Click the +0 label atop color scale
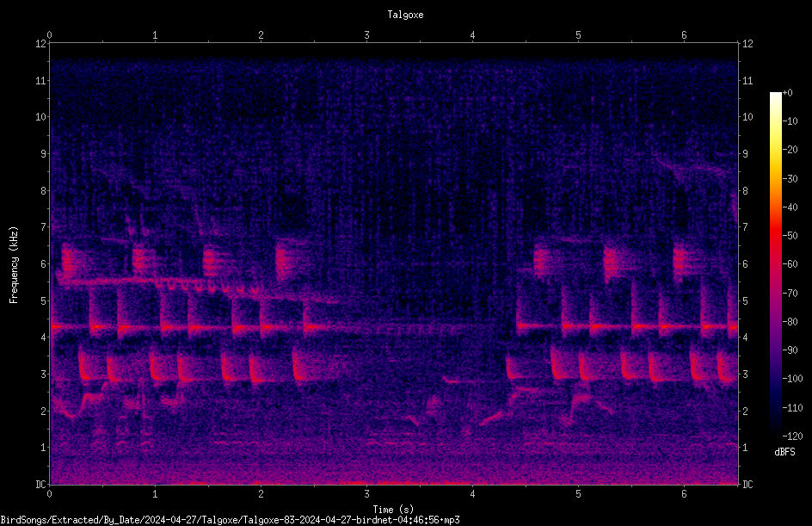Screen dimensions: 812x526 [787, 93]
